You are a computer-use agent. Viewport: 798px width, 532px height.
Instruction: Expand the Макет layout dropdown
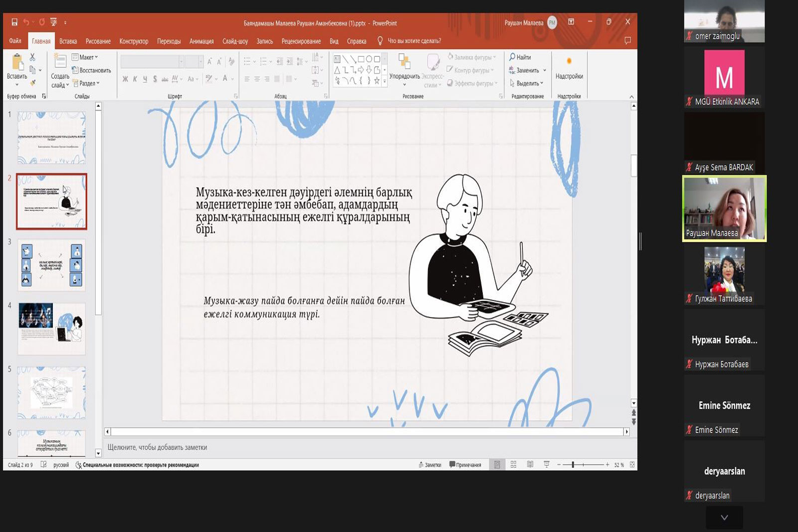[85, 57]
